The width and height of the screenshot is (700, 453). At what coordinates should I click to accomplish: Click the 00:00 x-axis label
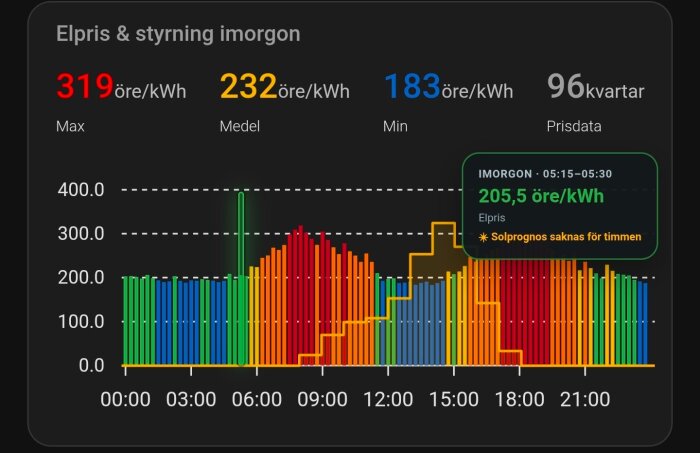pos(125,399)
